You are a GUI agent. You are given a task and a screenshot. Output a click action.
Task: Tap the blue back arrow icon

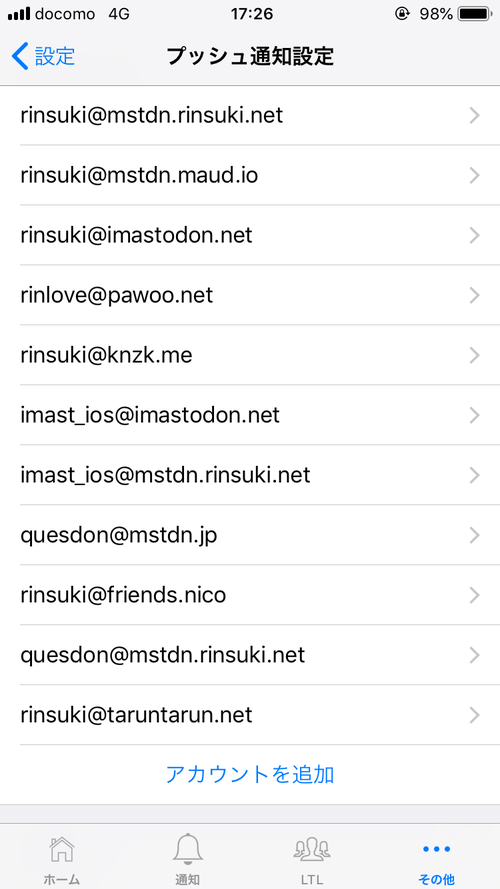point(19,57)
